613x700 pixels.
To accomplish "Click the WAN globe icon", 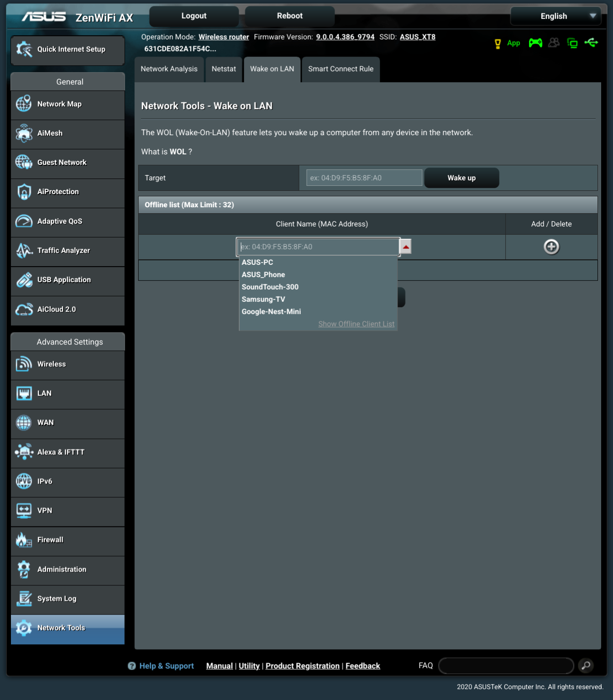I will click(24, 422).
